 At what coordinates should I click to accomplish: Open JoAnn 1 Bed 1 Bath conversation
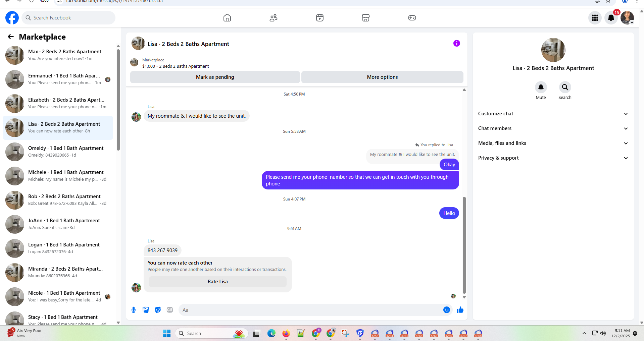click(58, 224)
